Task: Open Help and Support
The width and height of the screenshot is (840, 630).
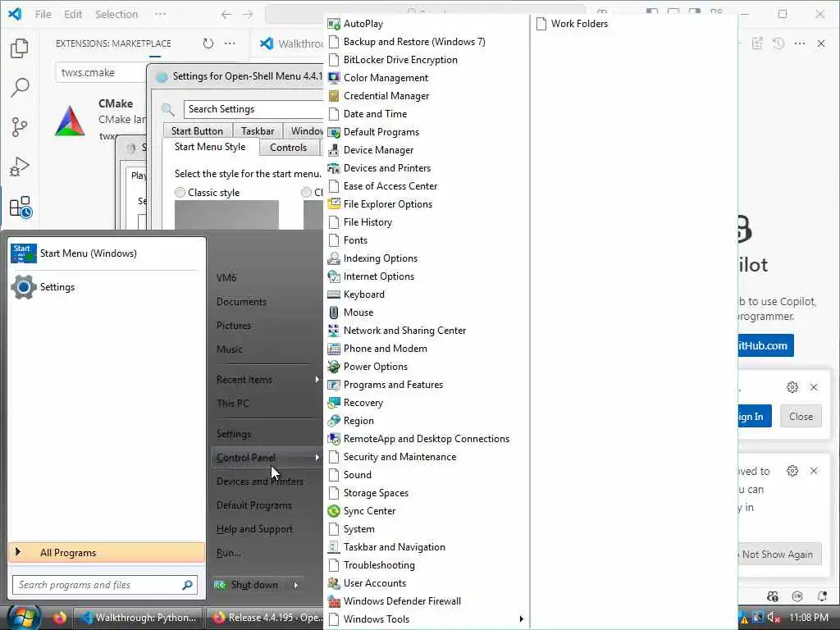Action: [254, 529]
